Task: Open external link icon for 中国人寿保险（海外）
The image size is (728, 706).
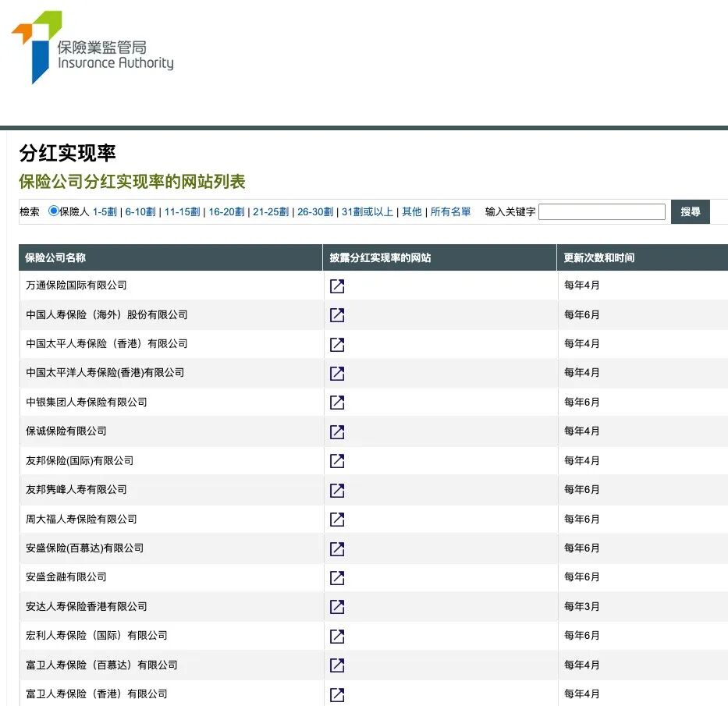Action: pyautogui.click(x=337, y=315)
